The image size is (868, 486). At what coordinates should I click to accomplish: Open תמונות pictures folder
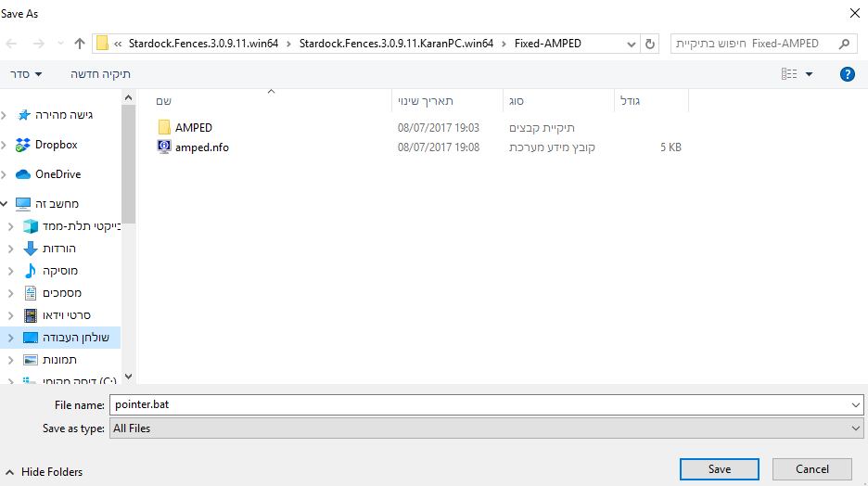coord(59,360)
